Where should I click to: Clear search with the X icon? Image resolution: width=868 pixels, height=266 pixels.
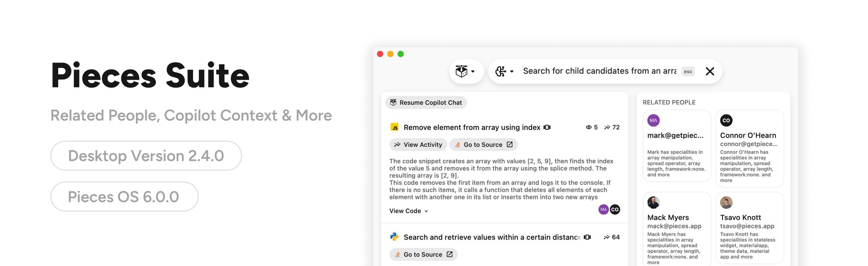coord(710,71)
